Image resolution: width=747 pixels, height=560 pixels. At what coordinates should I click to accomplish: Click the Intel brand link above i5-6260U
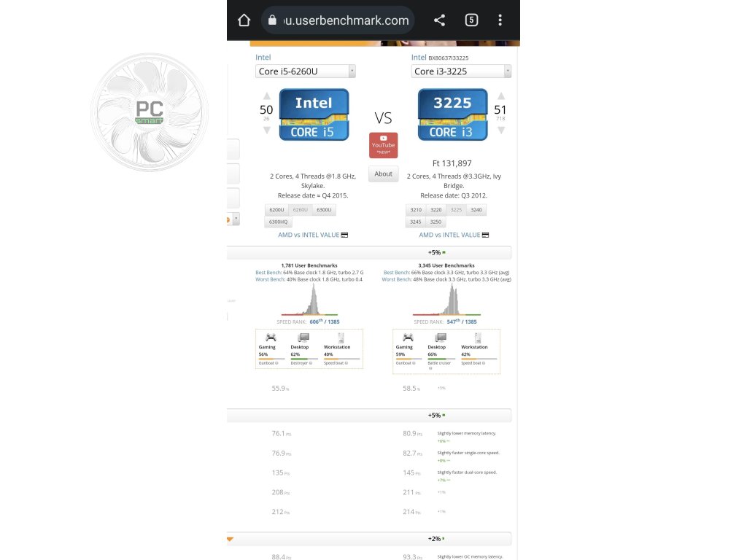pos(263,57)
